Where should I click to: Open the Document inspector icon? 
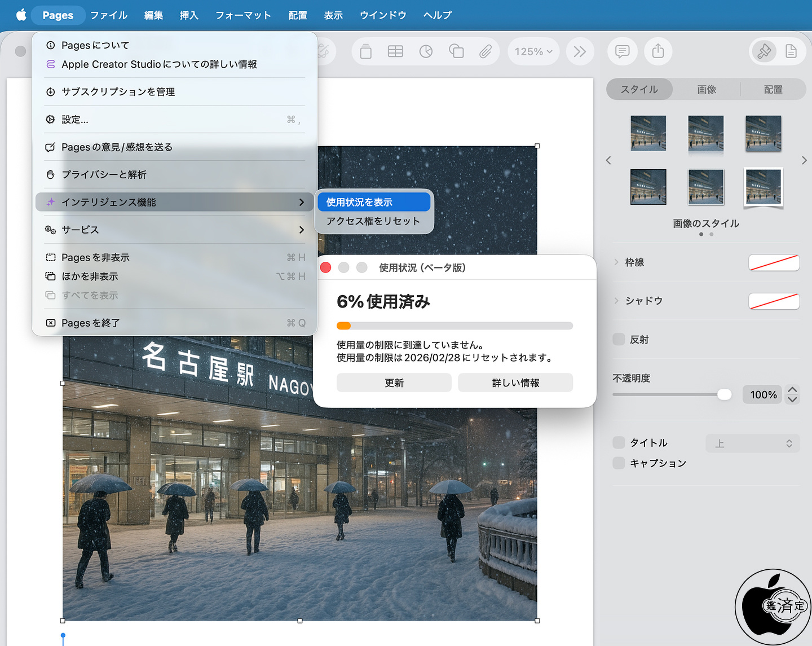coord(791,52)
